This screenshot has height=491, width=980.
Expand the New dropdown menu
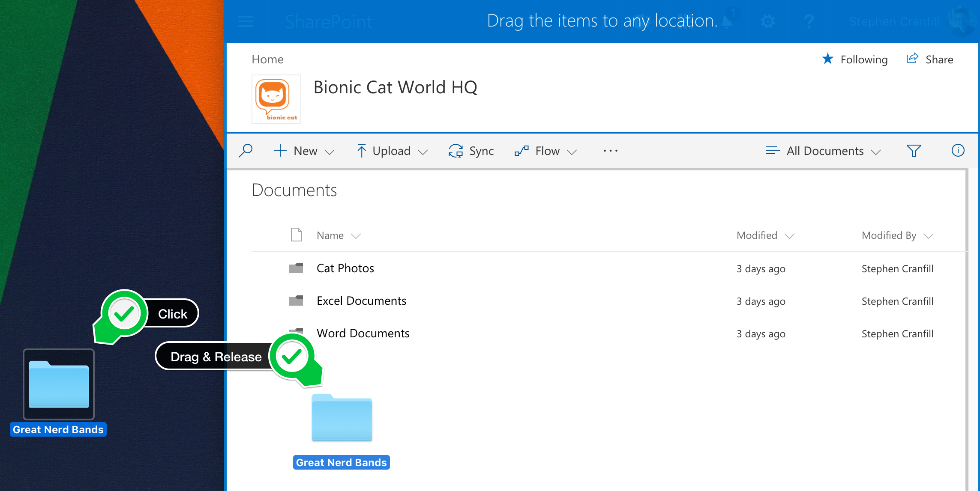coord(305,151)
